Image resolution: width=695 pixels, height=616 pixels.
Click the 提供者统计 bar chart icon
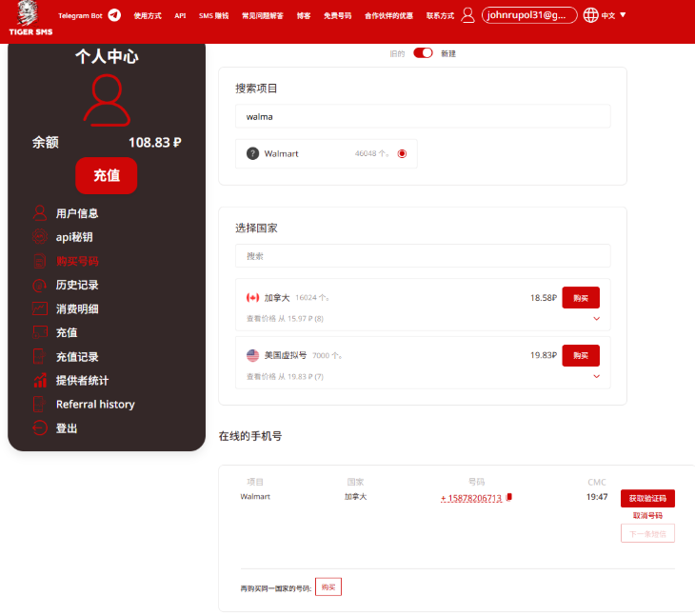coord(39,380)
